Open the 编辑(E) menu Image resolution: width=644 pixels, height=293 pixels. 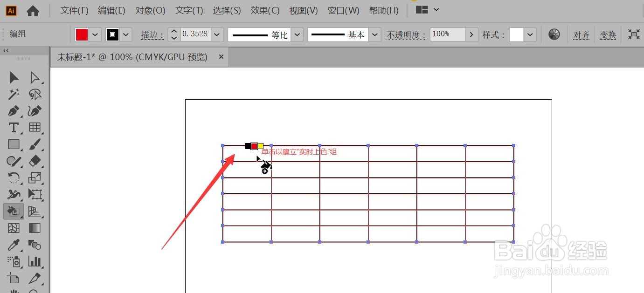[x=112, y=10]
